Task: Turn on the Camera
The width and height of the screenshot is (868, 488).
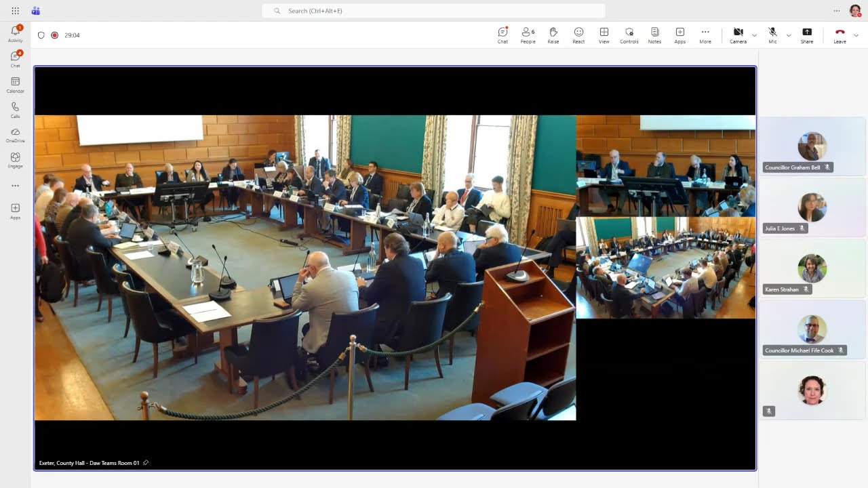Action: [x=738, y=35]
